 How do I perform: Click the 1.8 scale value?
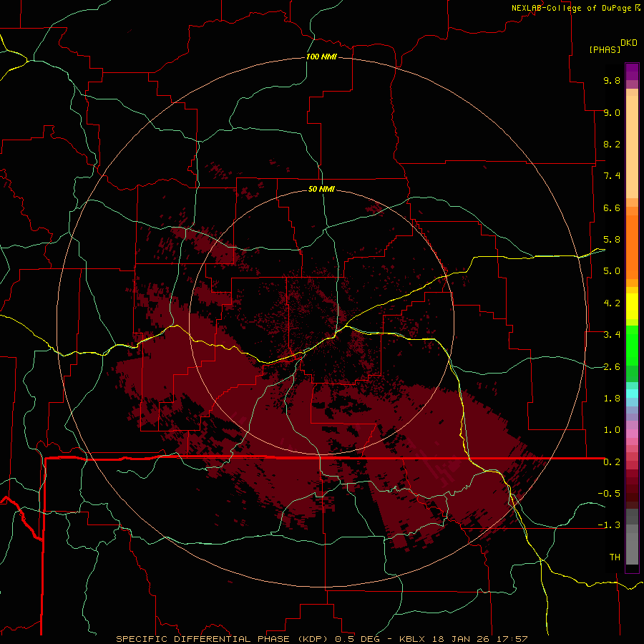(x=612, y=399)
